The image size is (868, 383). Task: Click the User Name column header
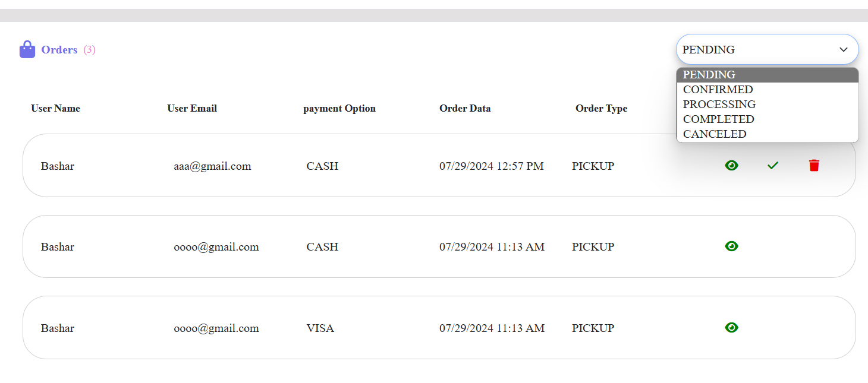point(55,108)
